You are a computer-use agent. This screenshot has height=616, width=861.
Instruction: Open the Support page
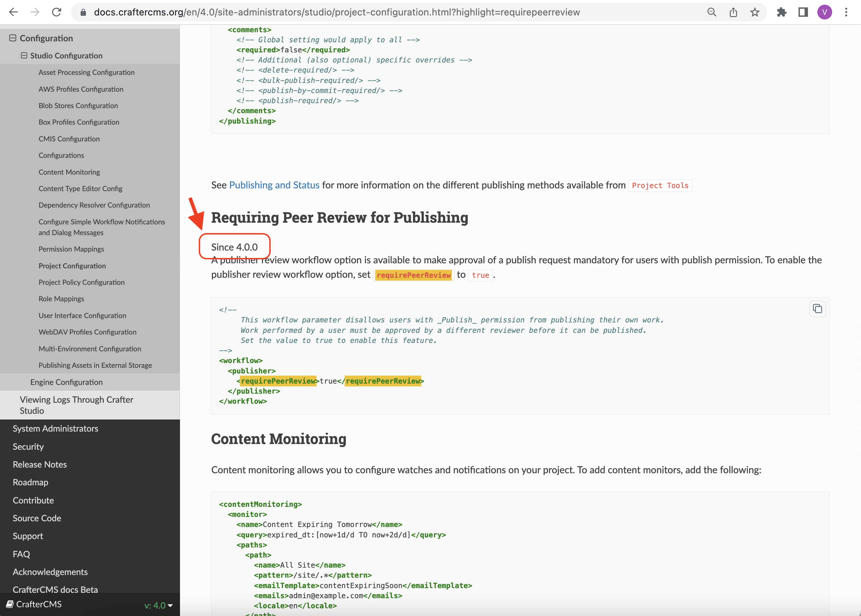coord(28,536)
